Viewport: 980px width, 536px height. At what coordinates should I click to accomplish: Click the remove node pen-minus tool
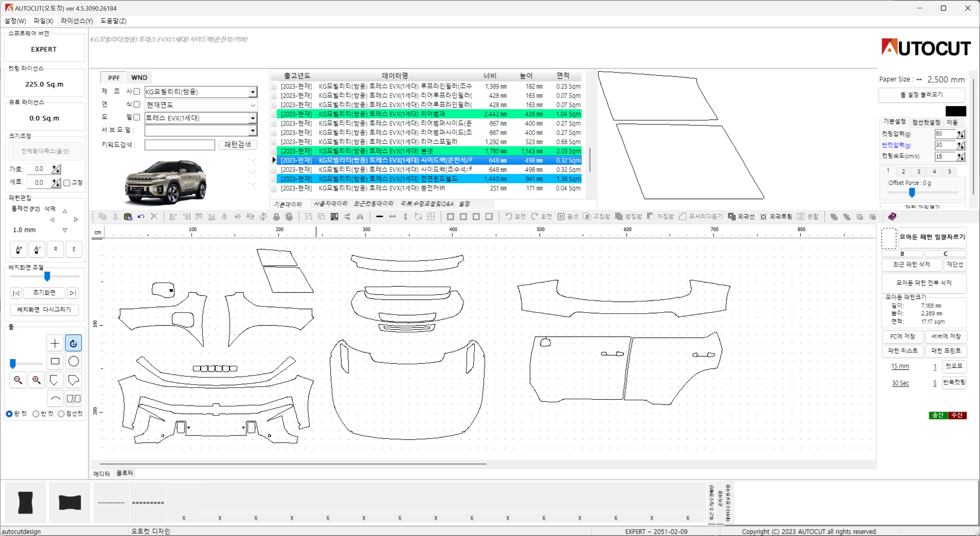point(37,249)
